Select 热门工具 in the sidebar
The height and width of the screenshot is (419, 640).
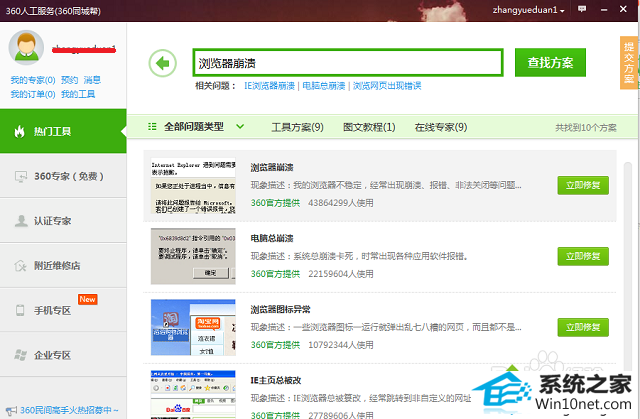point(63,131)
